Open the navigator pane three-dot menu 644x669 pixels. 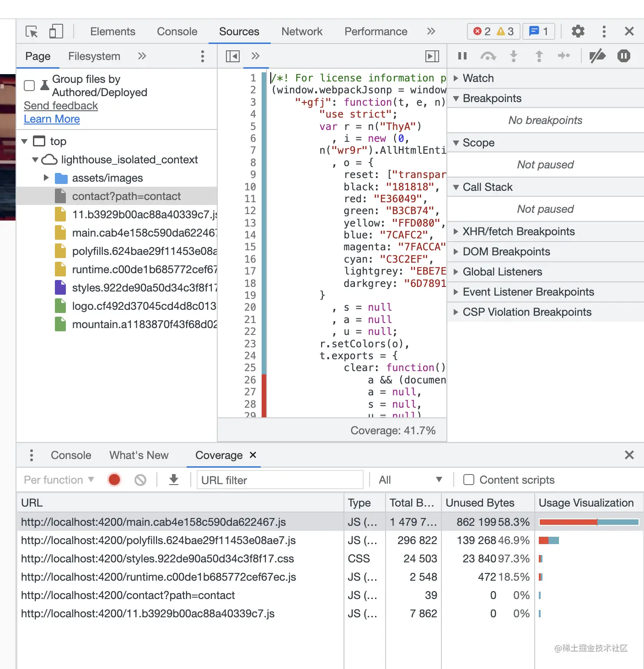[202, 56]
